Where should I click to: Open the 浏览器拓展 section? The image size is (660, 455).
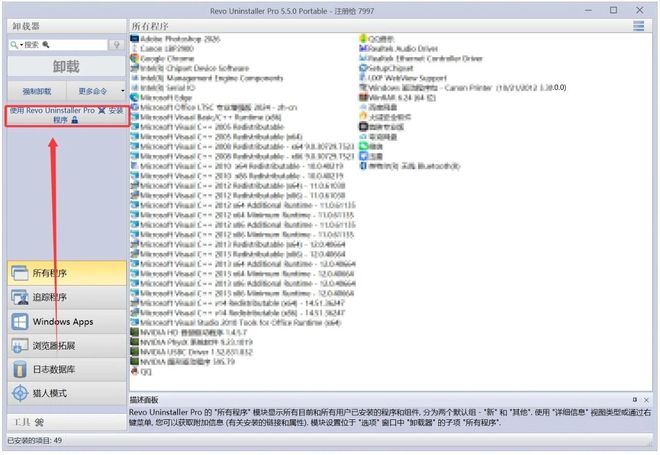point(67,346)
